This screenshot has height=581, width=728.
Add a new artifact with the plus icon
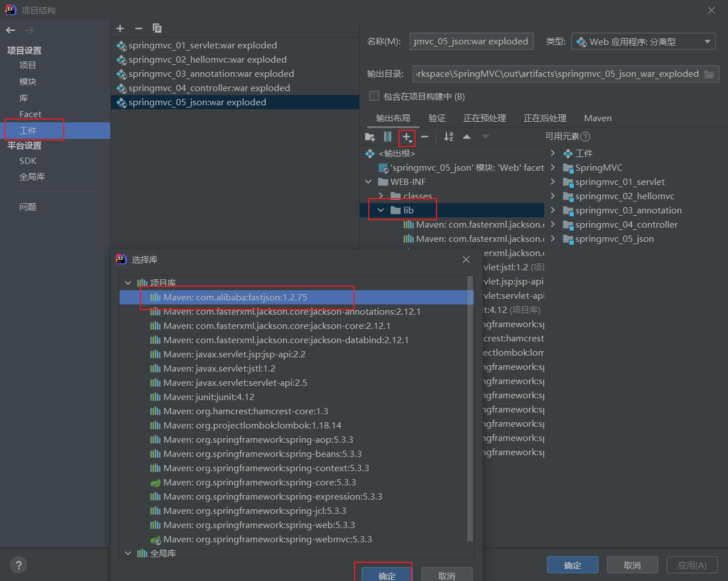120,28
